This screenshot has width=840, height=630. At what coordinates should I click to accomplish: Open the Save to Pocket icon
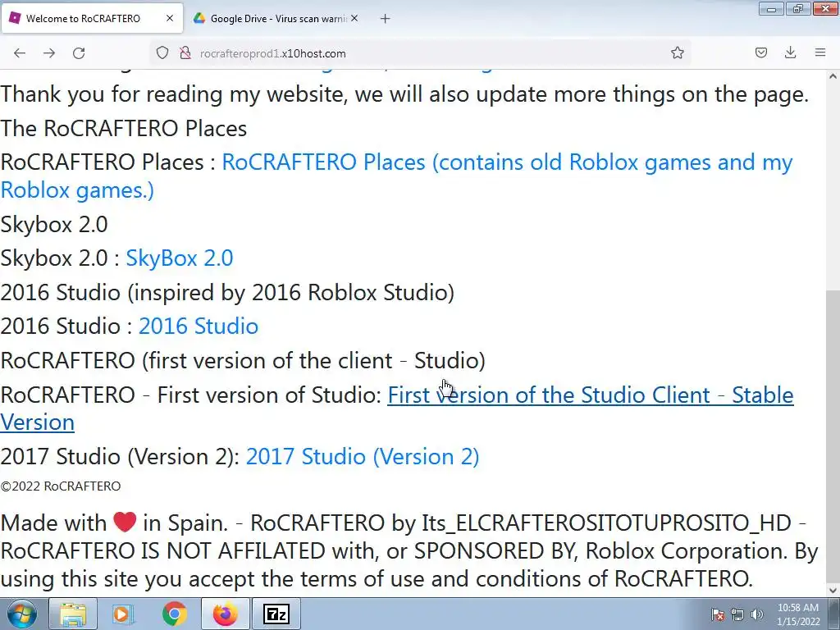click(x=760, y=52)
